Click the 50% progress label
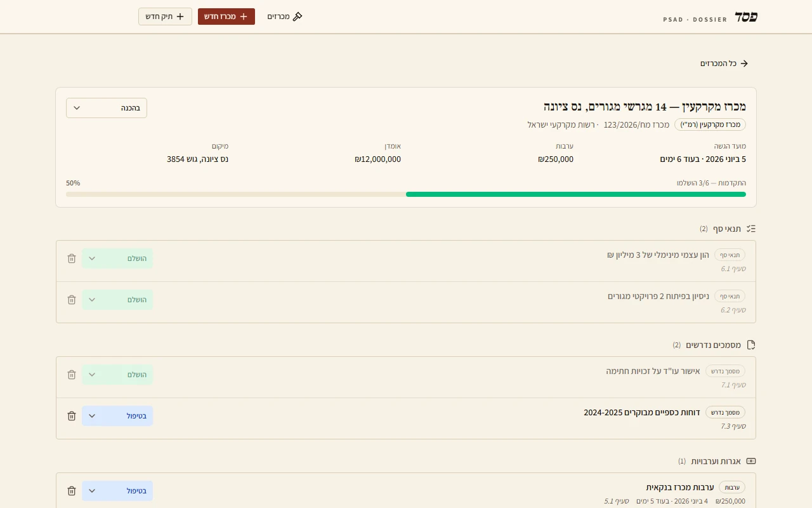Image resolution: width=812 pixels, height=508 pixels. [x=73, y=183]
